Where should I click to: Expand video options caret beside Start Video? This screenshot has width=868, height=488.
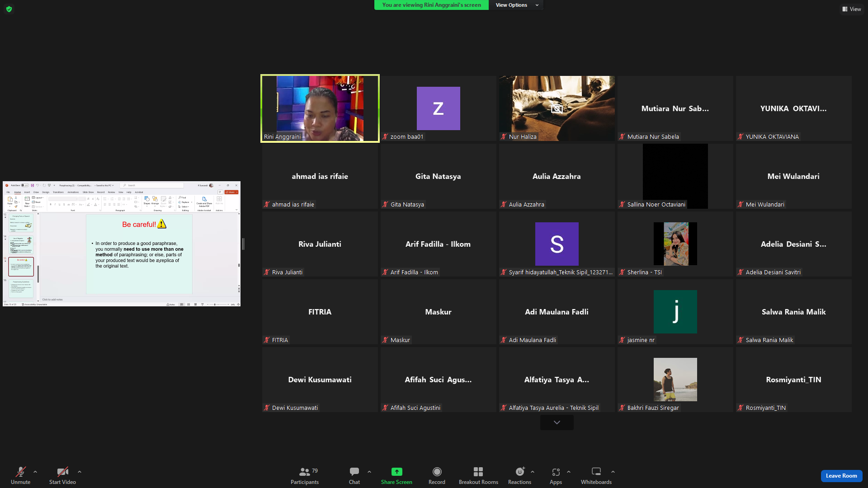(x=80, y=472)
